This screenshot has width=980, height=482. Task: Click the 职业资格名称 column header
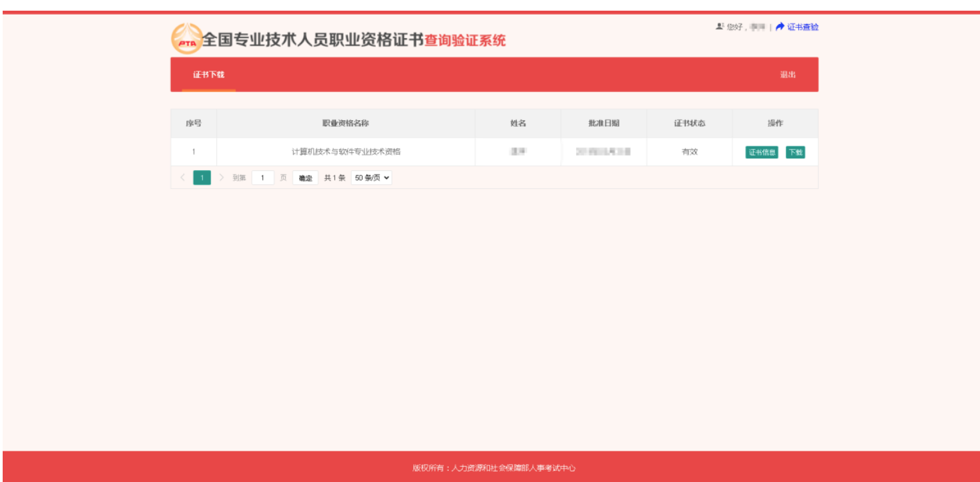coord(345,124)
